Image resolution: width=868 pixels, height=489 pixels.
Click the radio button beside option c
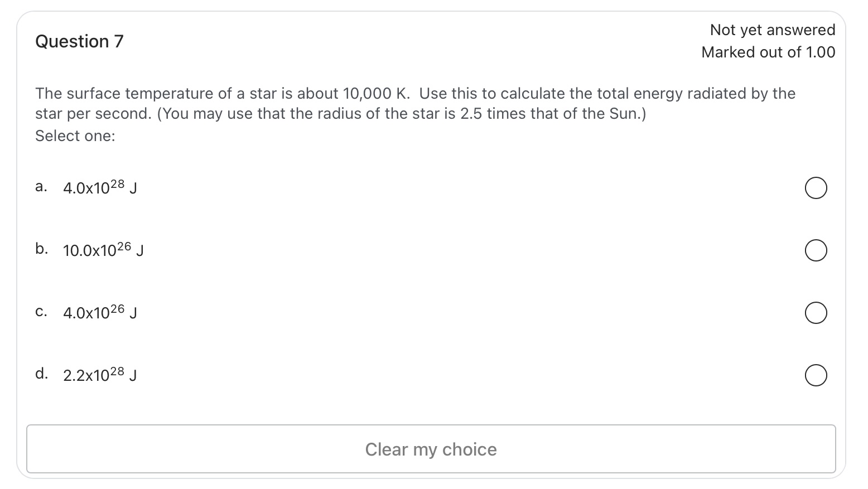coord(816,313)
